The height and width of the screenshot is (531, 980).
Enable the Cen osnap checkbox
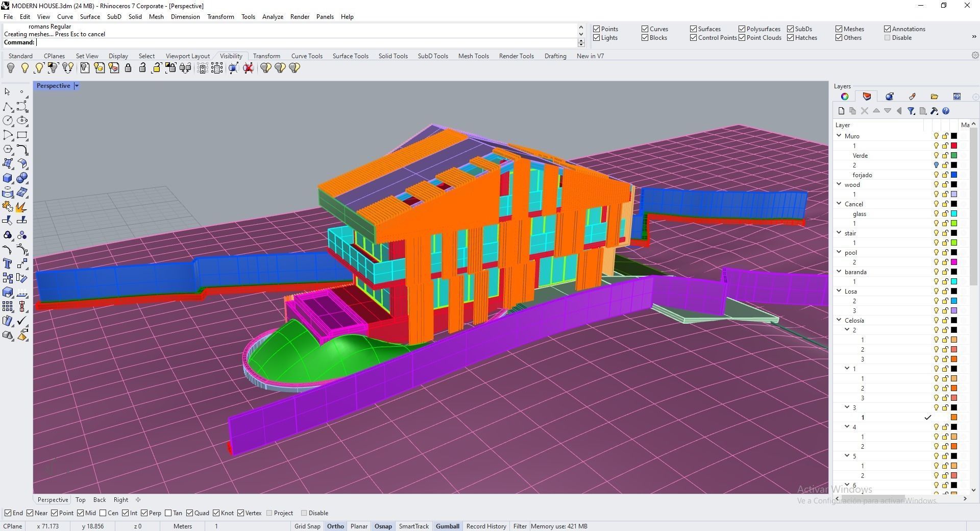pyautogui.click(x=104, y=513)
